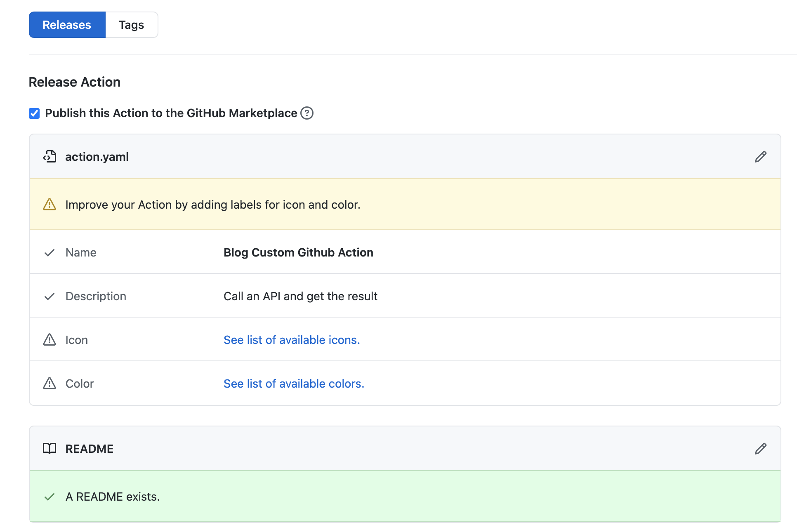This screenshot has width=797, height=532.
Task: Click the checkmark next to Name
Action: [50, 252]
